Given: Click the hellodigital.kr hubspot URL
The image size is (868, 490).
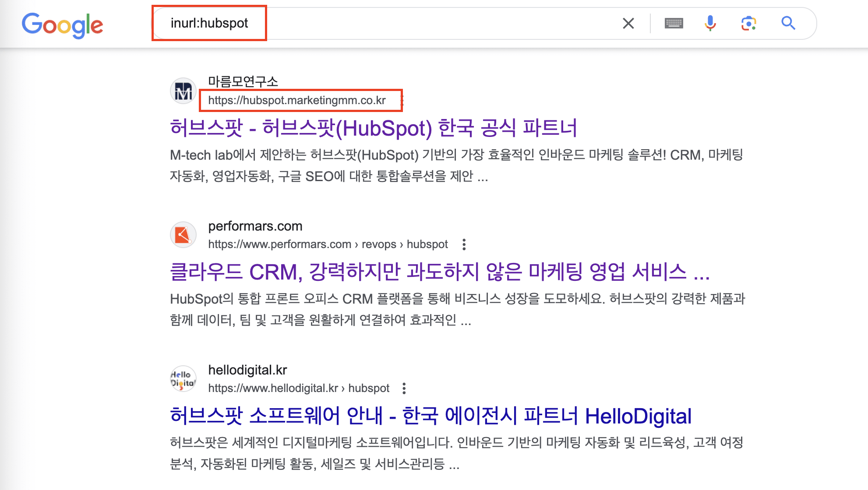Looking at the screenshot, I should (299, 388).
